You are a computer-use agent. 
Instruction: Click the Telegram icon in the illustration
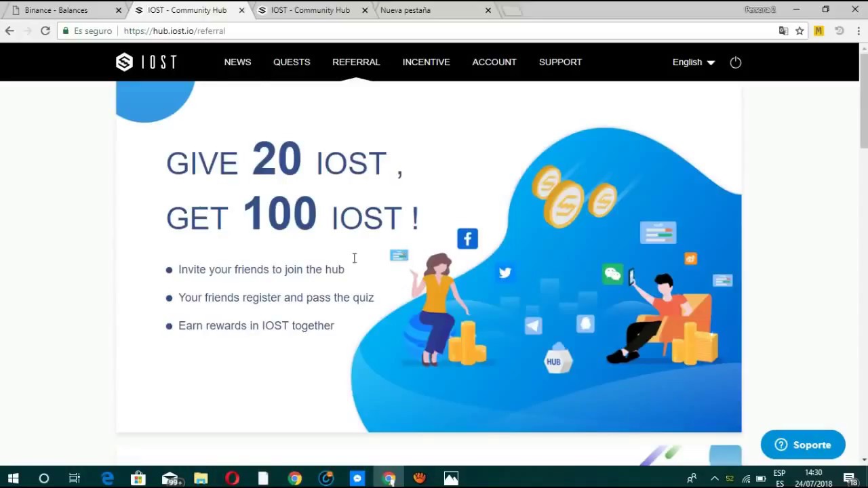click(533, 326)
